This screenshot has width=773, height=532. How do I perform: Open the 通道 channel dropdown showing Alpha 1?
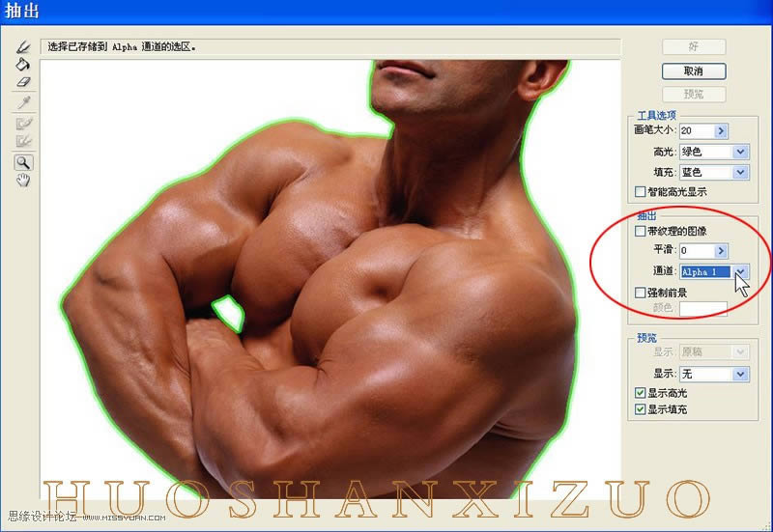(740, 272)
